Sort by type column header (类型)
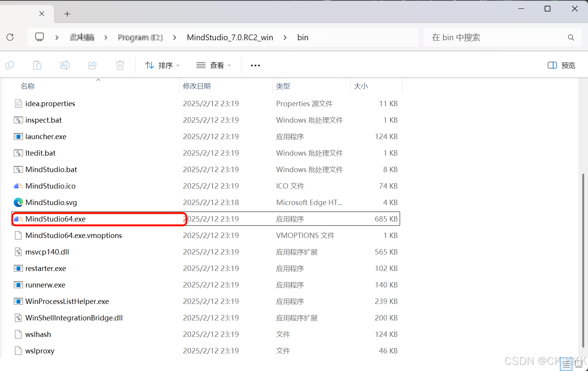Viewport: 588px width, 371px height. tap(283, 86)
